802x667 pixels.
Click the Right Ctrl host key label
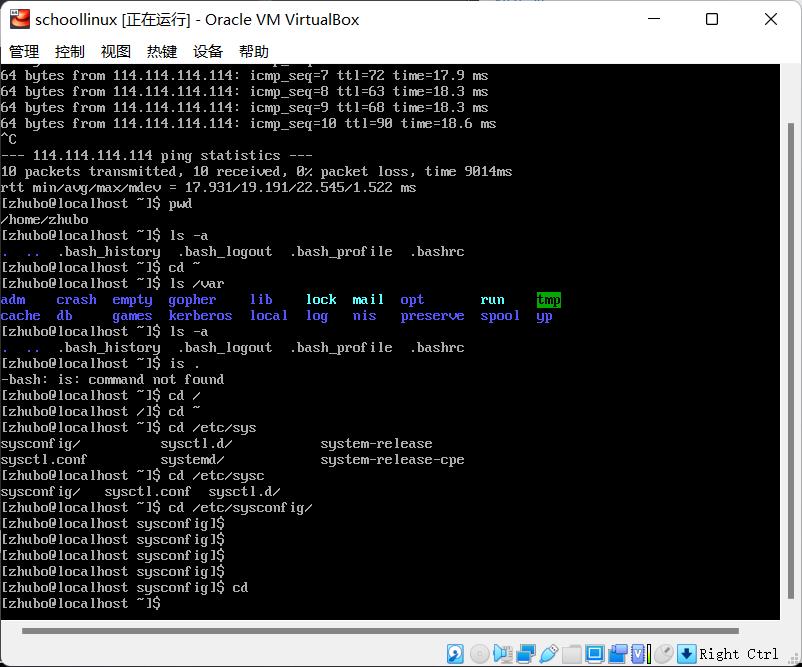pyautogui.click(x=739, y=654)
